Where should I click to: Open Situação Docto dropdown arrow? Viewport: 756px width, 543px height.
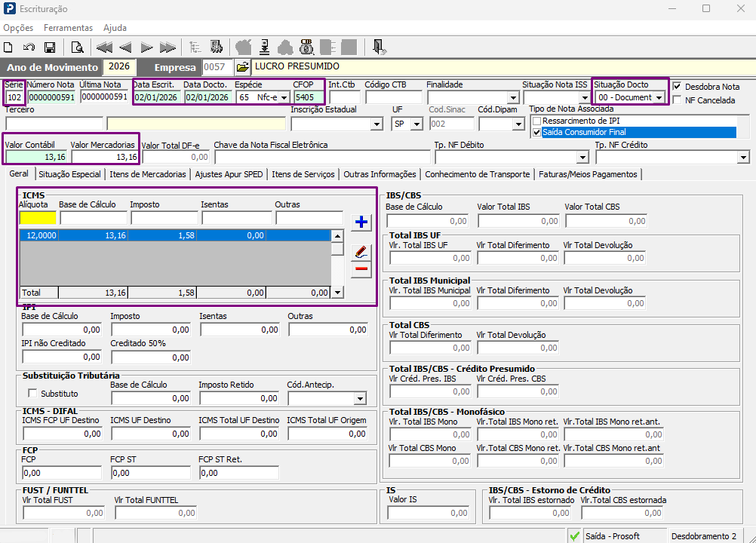[x=659, y=97]
